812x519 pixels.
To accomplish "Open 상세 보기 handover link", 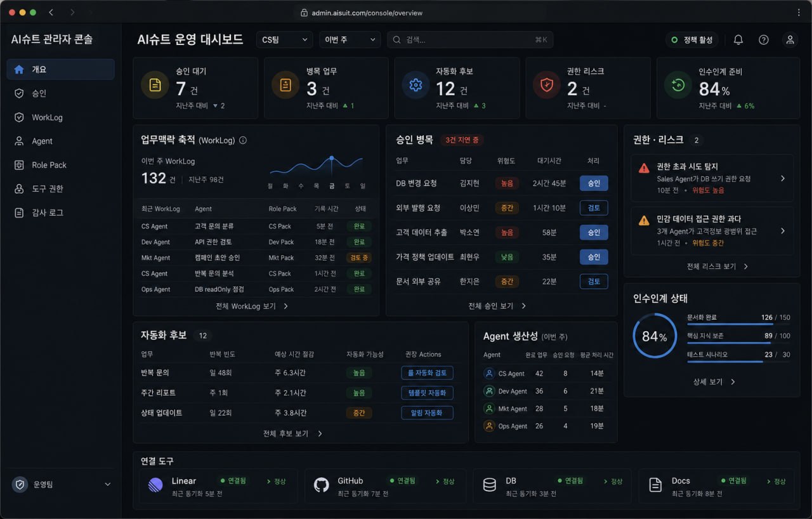I will 714,382.
